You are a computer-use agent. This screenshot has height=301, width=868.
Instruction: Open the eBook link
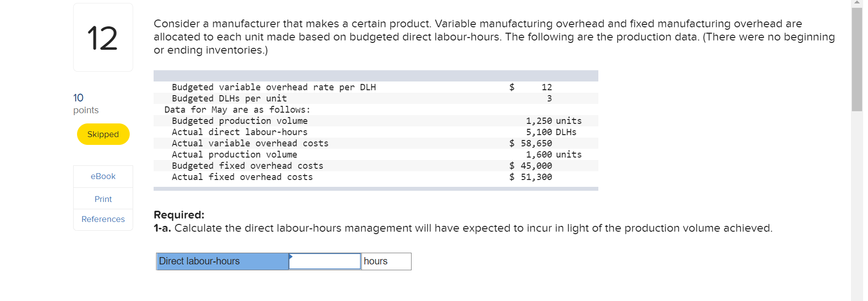coord(103,176)
